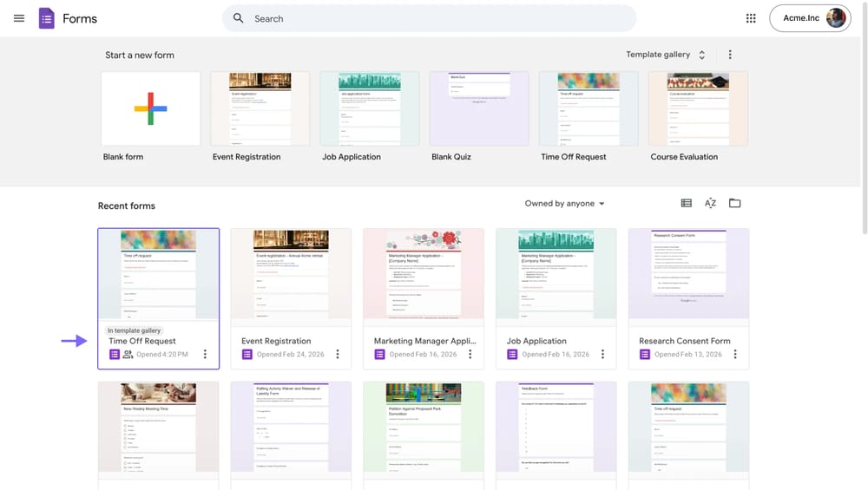Choose the Event Registration template
The height and width of the screenshot is (490, 868).
260,108
